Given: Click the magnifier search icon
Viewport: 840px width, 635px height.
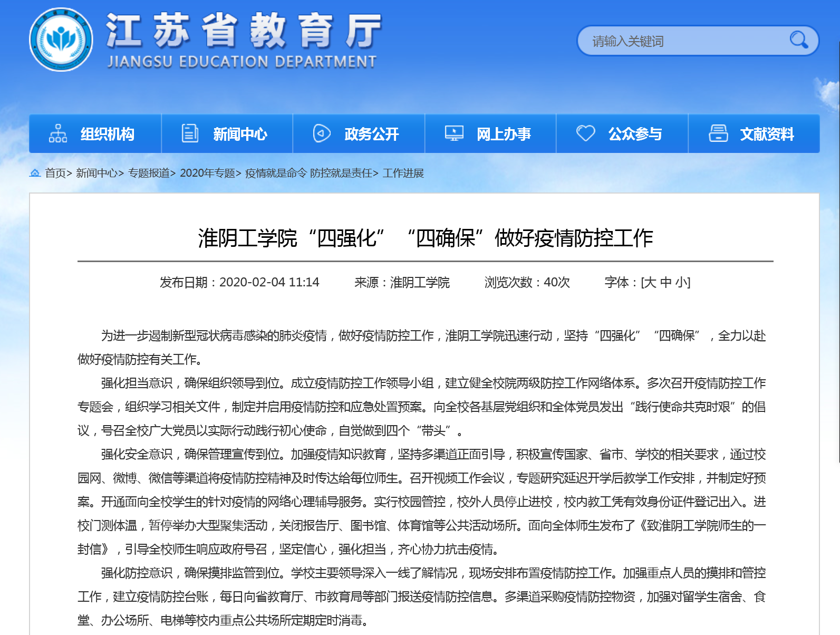Looking at the screenshot, I should (x=798, y=40).
